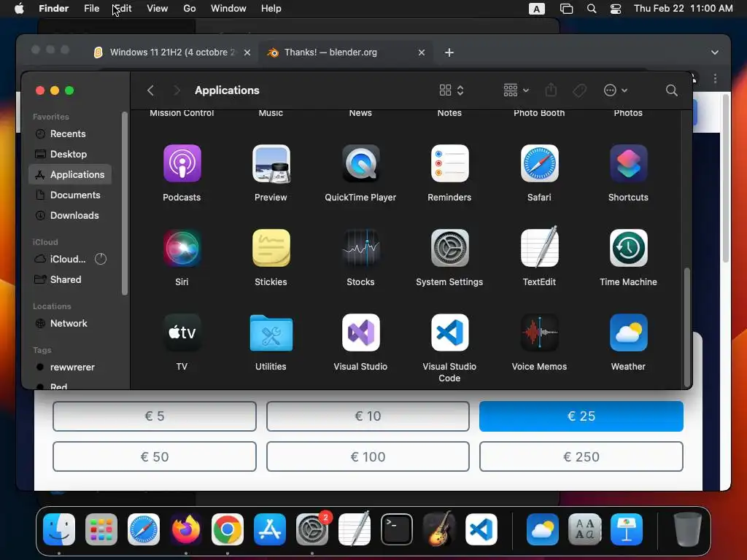Open the Help menu
This screenshot has height=560, width=747.
[271, 9]
